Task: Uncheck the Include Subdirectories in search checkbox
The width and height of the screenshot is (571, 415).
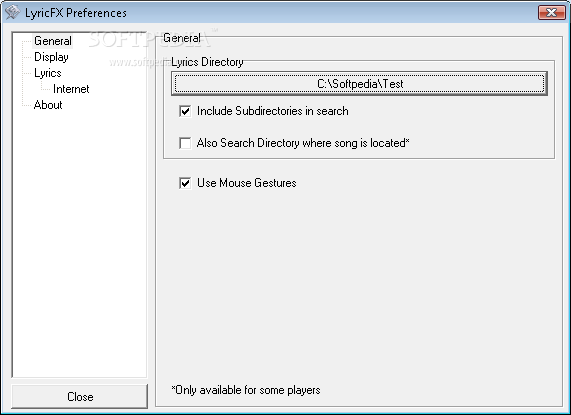Action: 185,111
